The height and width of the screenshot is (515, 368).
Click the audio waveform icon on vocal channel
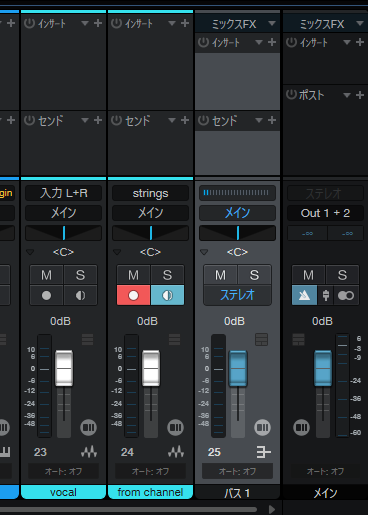[x=89, y=452]
